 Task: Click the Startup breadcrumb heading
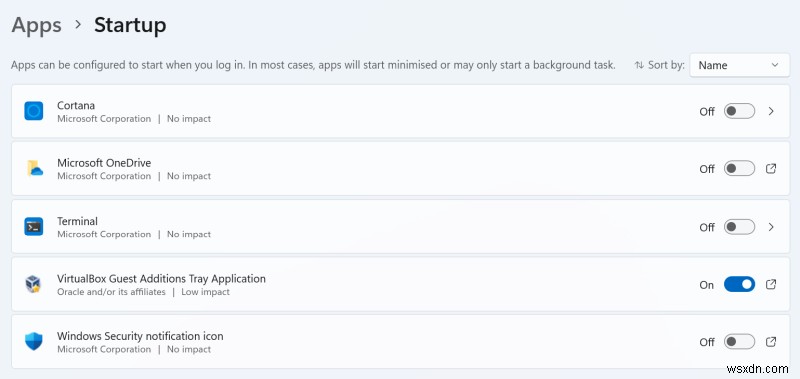130,25
